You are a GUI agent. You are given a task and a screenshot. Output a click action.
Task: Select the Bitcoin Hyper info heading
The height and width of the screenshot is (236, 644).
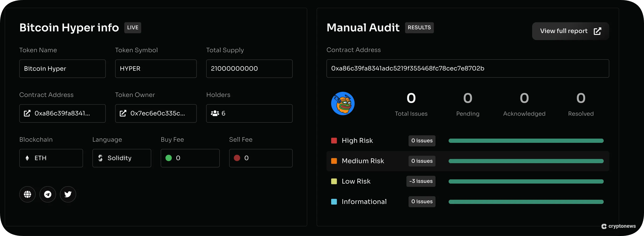(x=69, y=27)
